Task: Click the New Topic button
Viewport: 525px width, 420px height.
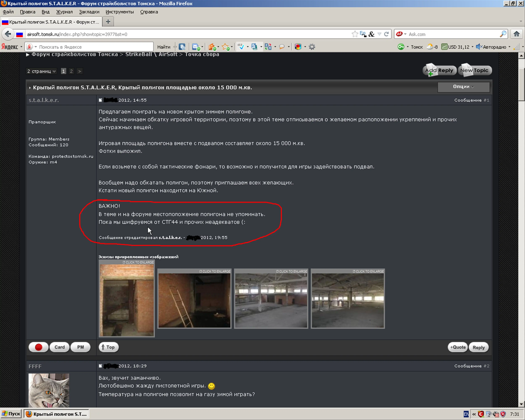Action: pyautogui.click(x=475, y=71)
